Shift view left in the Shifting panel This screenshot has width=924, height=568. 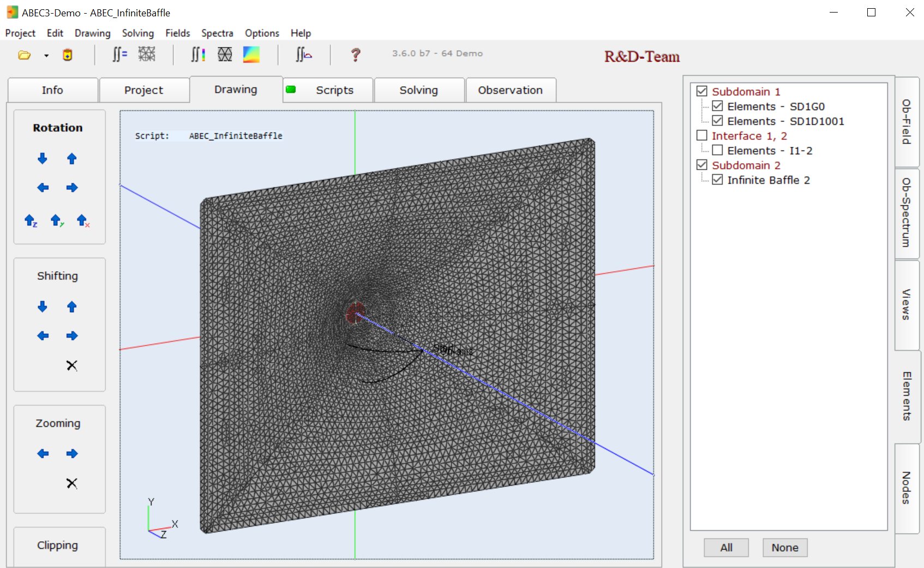(x=43, y=336)
